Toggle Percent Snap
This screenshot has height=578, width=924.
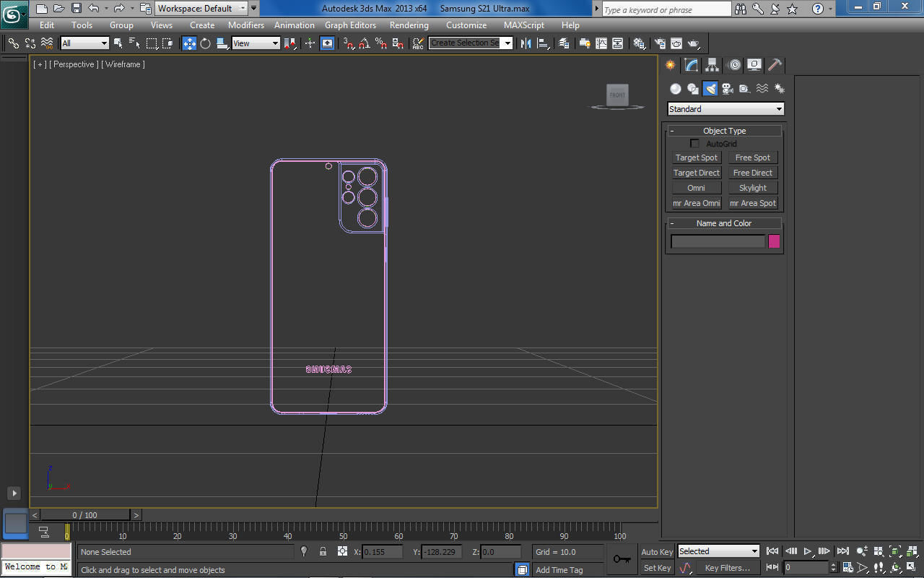pyautogui.click(x=381, y=43)
